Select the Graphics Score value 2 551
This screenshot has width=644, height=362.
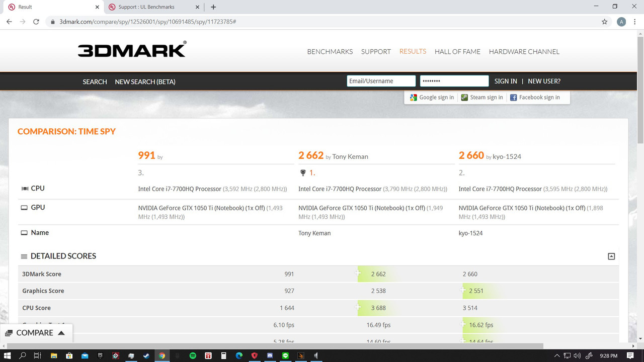[476, 291]
